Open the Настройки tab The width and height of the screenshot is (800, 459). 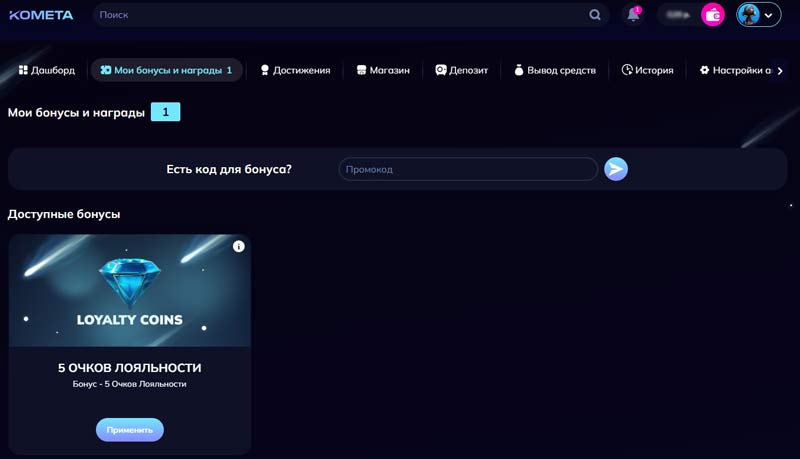pyautogui.click(x=735, y=70)
